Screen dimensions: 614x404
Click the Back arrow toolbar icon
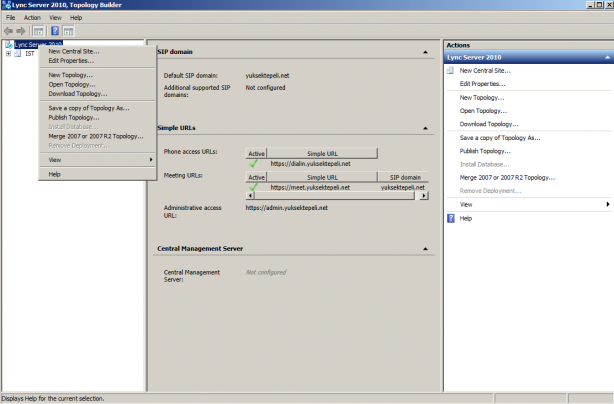point(8,31)
